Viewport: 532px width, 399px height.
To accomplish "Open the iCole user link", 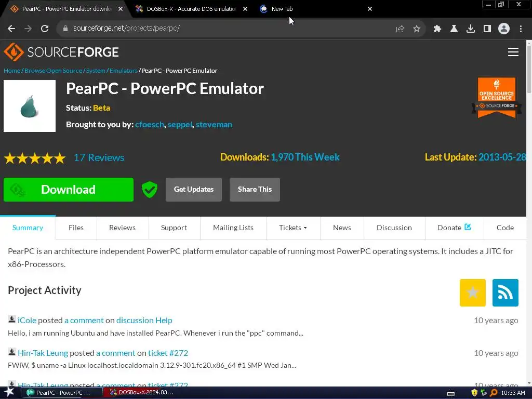I will 27,320.
